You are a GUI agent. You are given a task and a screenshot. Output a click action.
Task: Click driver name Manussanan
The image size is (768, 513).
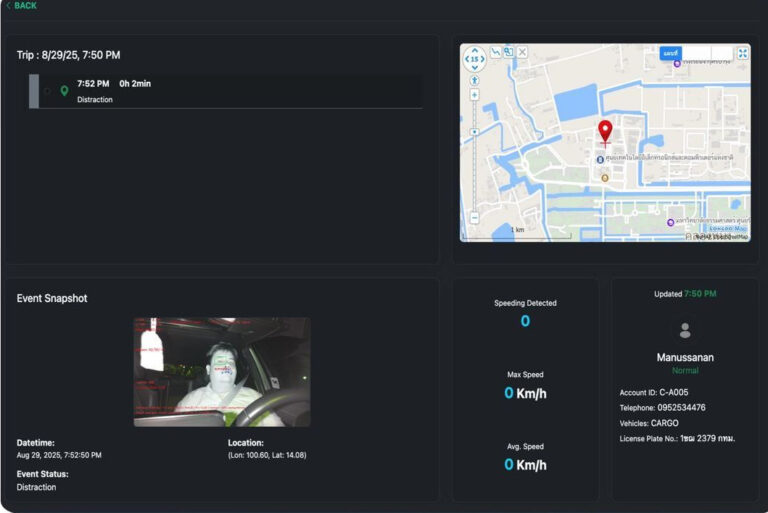685,357
